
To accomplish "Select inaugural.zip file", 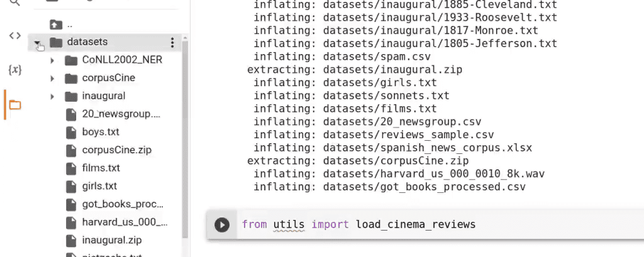I will click(x=104, y=240).
